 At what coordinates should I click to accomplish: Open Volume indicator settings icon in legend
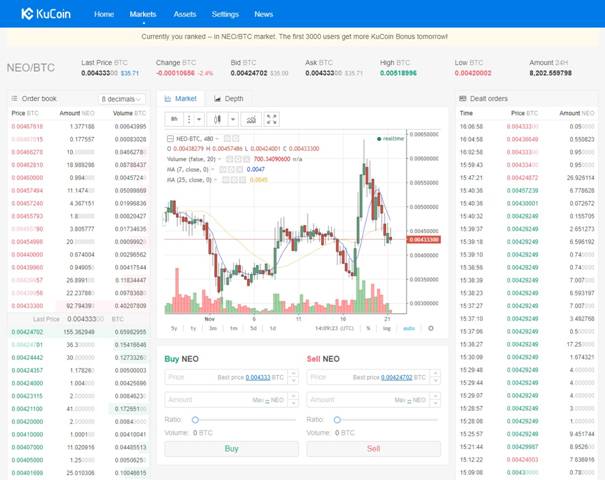coord(238,159)
